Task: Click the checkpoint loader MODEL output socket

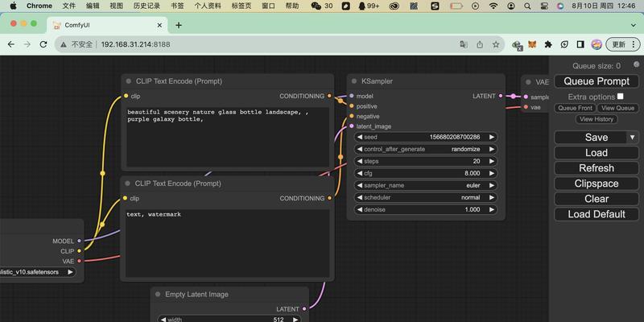Action: [x=79, y=241]
